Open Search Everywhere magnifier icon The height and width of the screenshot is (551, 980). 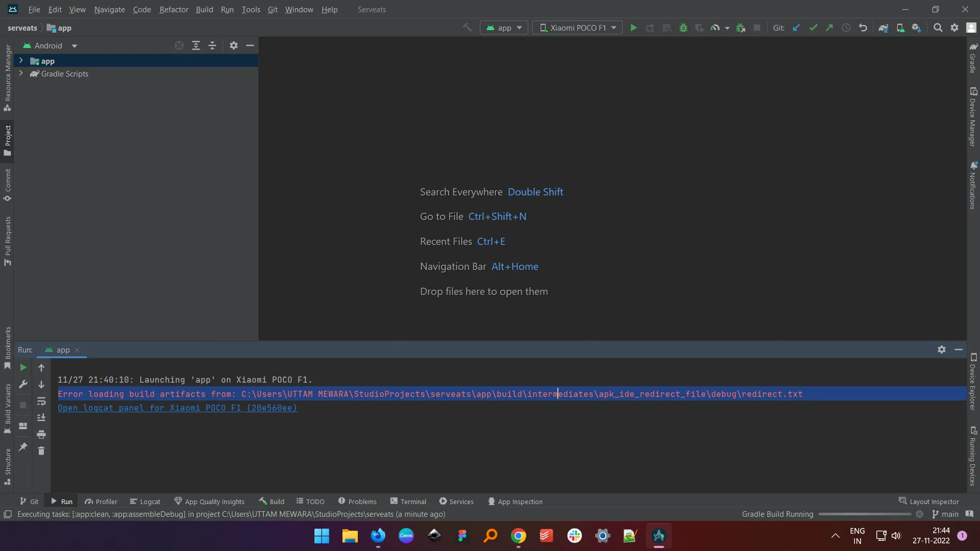click(x=938, y=28)
